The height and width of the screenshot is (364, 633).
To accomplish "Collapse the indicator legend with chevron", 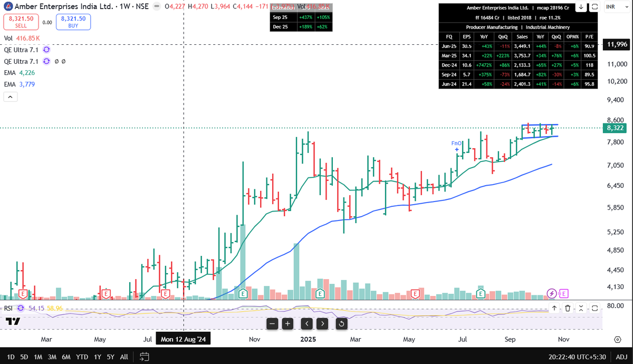I will (11, 97).
